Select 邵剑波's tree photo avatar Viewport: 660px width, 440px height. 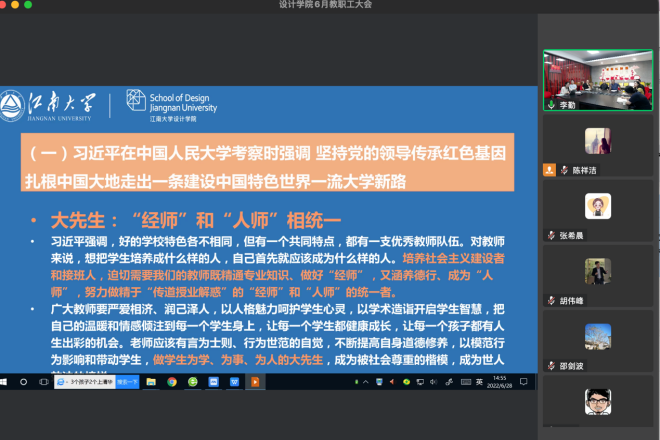(597, 336)
